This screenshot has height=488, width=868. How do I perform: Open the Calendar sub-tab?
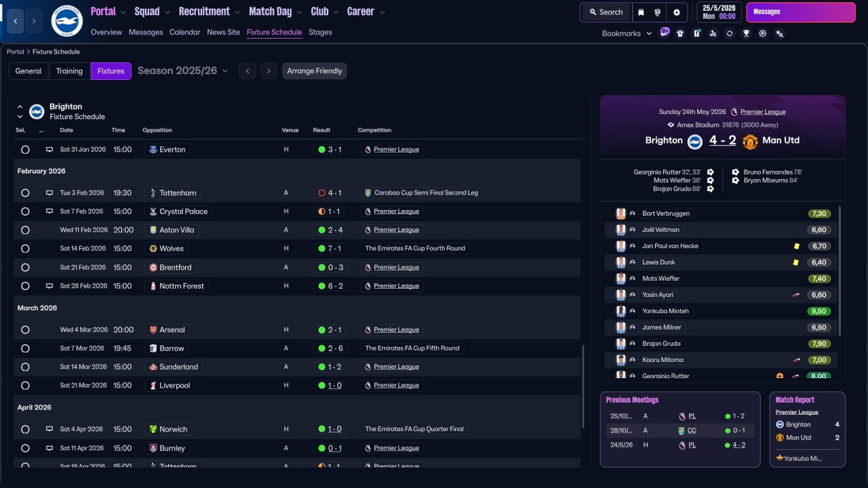[185, 32]
